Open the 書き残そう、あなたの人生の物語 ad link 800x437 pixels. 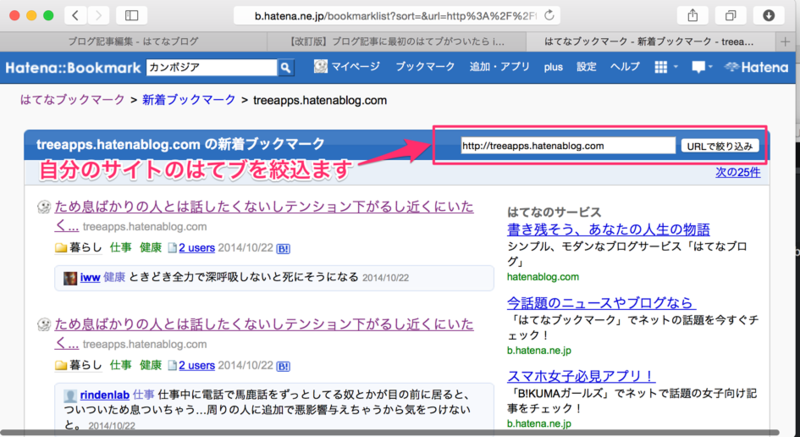(x=608, y=229)
